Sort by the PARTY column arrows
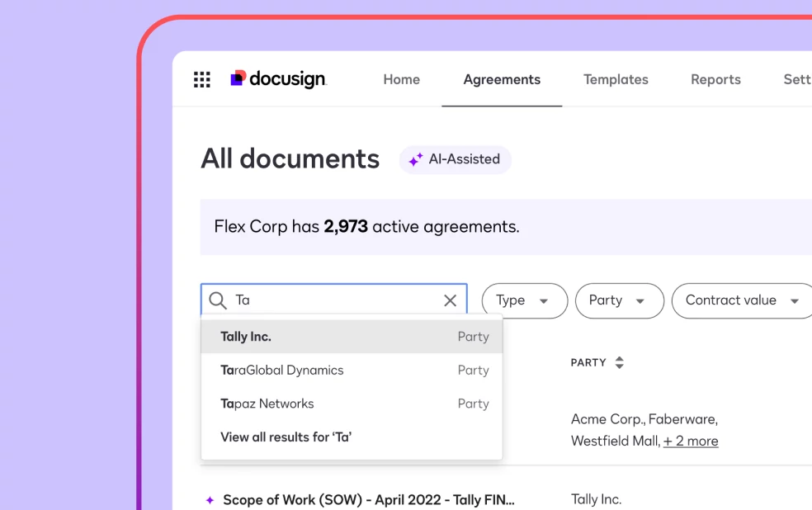Screen dimensions: 812x510 pos(620,362)
